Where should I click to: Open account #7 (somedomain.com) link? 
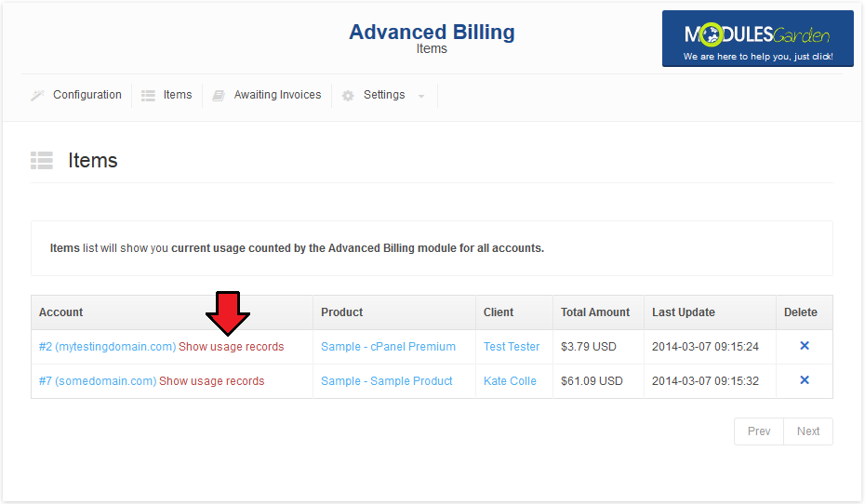98,381
